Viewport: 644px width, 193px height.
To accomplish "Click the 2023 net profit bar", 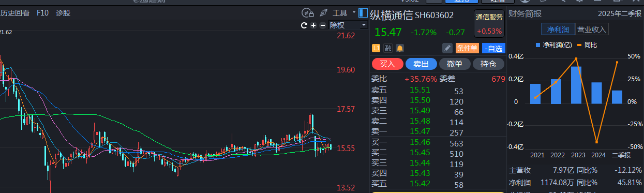I will coord(576,85).
